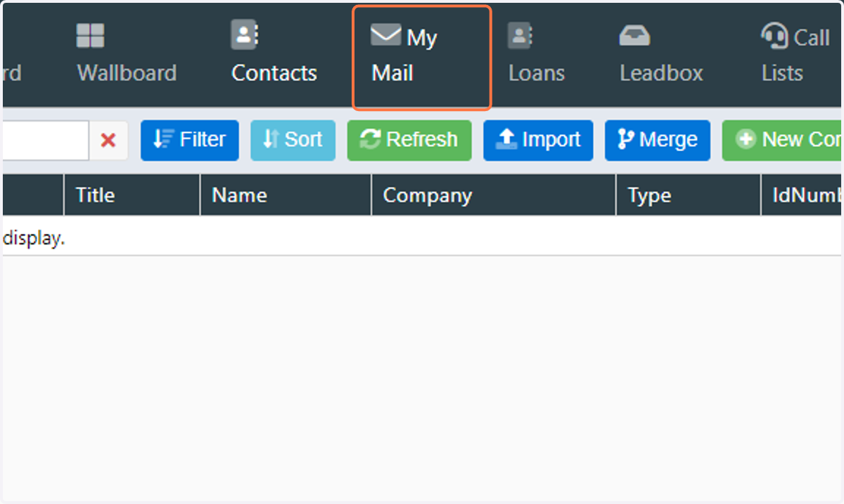
Task: Click the light blue Sort button
Action: click(x=293, y=140)
